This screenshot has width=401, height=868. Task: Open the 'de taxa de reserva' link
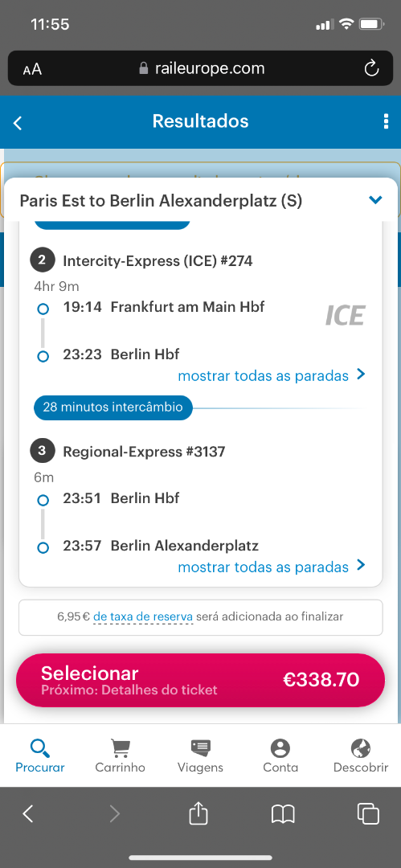pos(143,616)
